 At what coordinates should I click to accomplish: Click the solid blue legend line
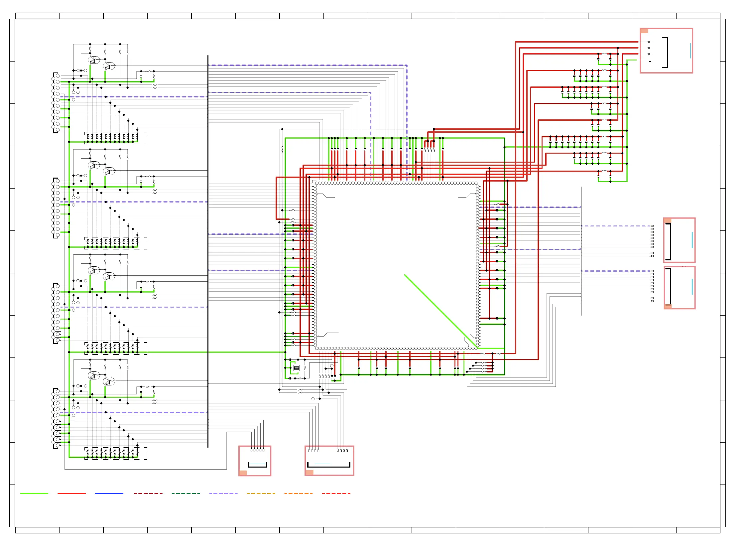(x=109, y=493)
